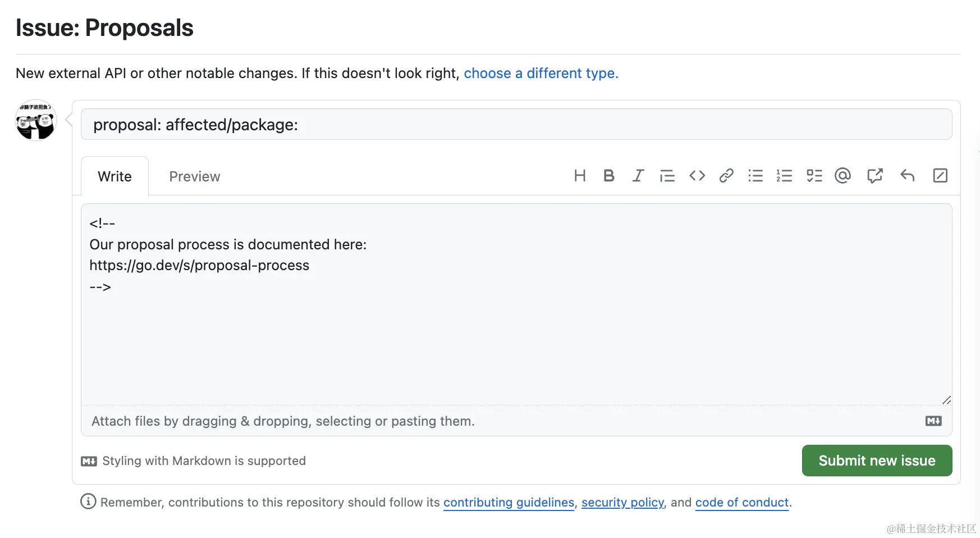Click the issue title input field
The width and height of the screenshot is (980, 538).
pyautogui.click(x=516, y=124)
